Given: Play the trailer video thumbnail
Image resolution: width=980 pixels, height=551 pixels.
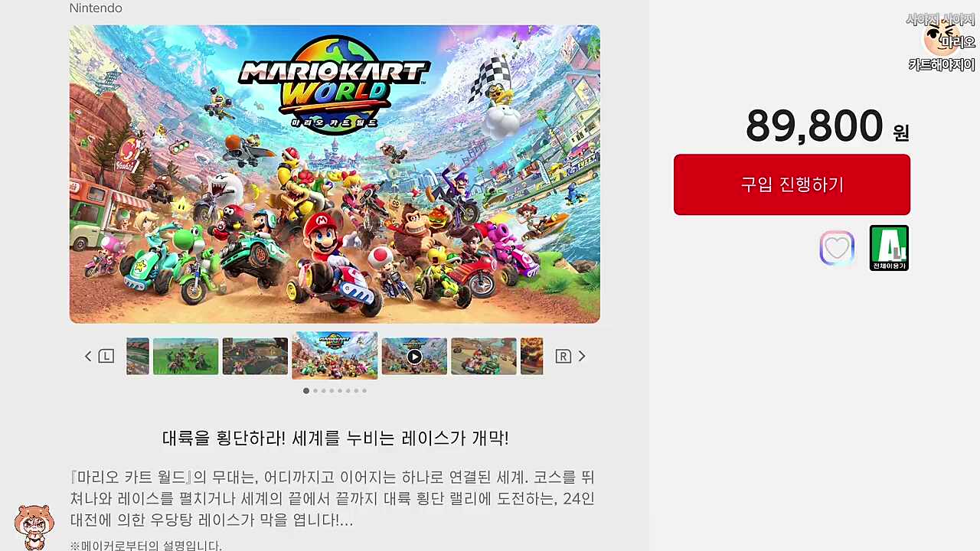Looking at the screenshot, I should [x=414, y=356].
